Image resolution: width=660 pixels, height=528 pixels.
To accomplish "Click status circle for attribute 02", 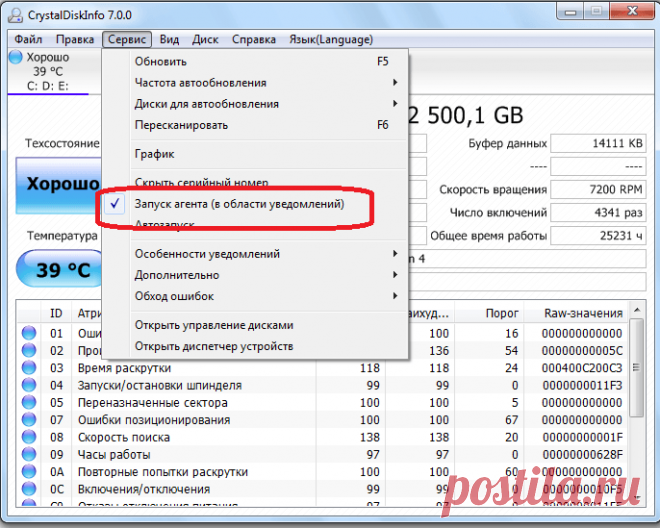I will click(29, 350).
